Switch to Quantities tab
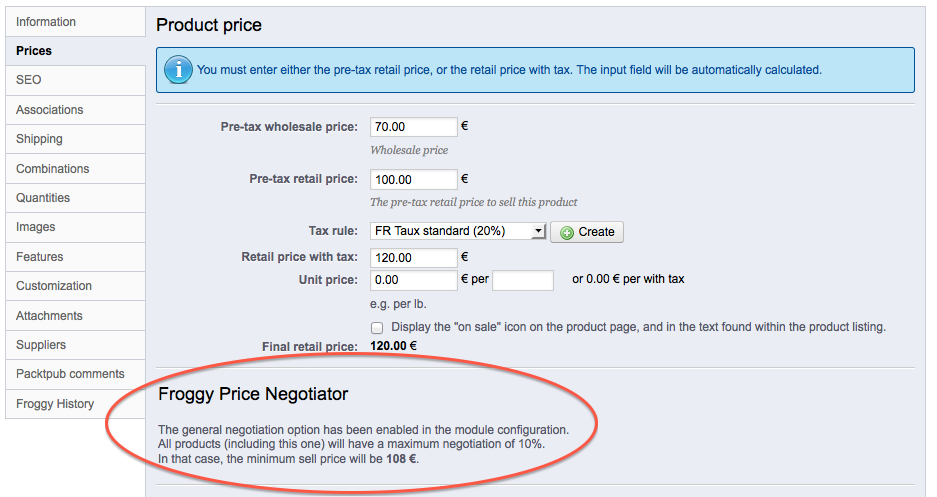 tap(75, 198)
